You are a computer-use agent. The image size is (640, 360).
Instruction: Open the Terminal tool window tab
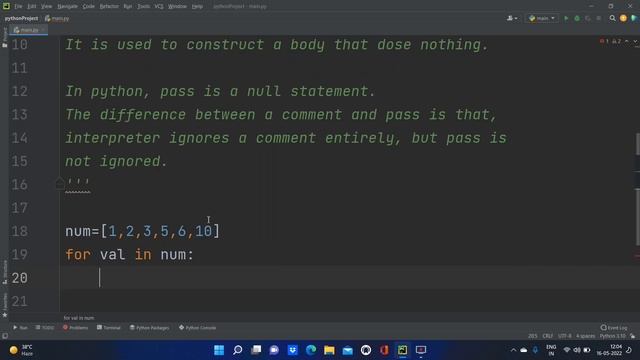click(109, 327)
